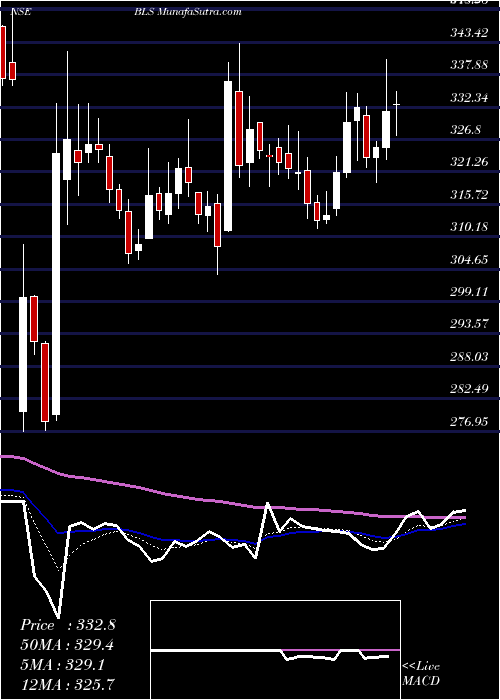Screen dimensions: 500x700
Task: Click the 50MA : 329.4 readout
Action: click(66, 645)
